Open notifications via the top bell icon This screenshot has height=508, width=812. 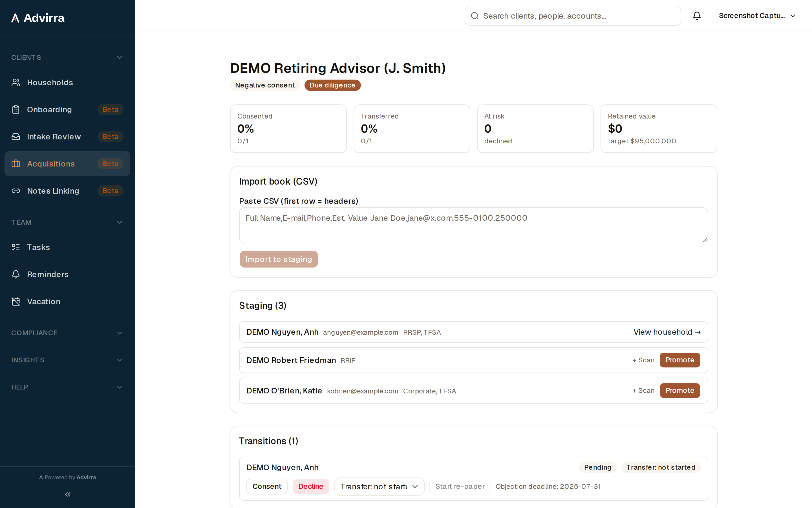click(697, 16)
